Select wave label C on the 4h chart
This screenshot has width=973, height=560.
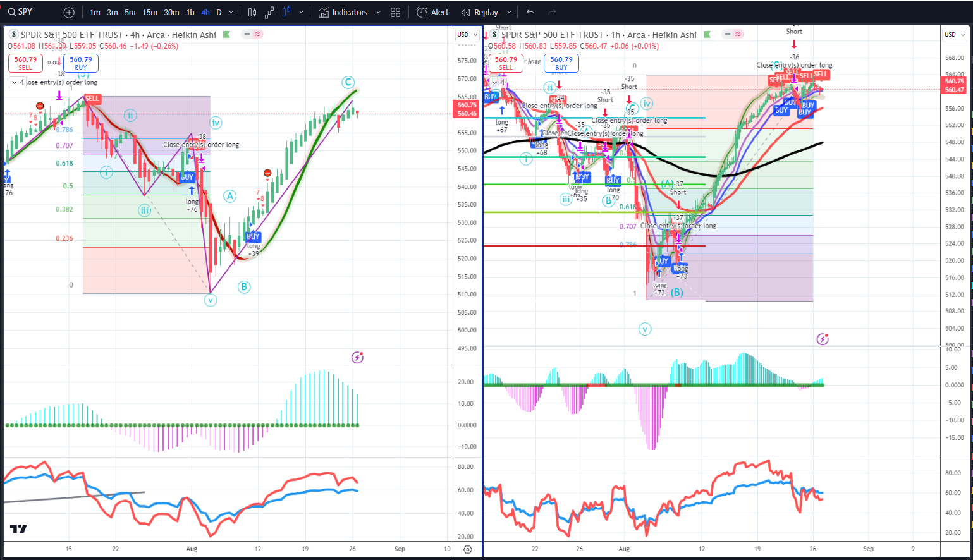point(348,82)
